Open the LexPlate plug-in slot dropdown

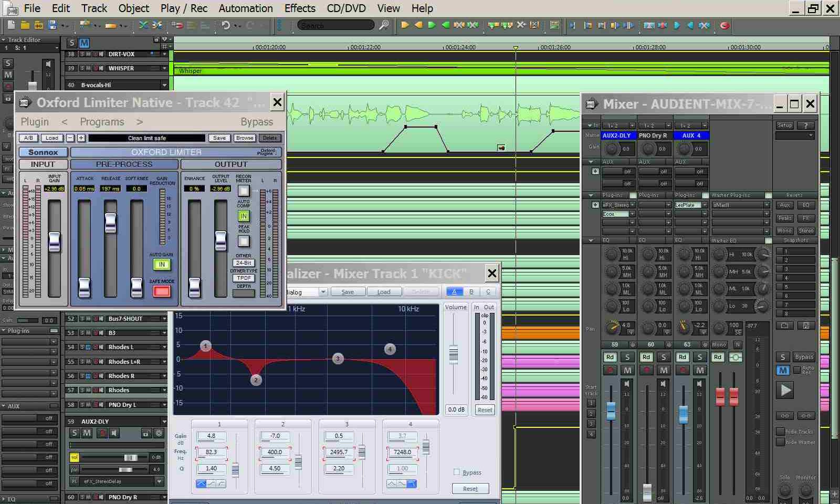point(705,205)
